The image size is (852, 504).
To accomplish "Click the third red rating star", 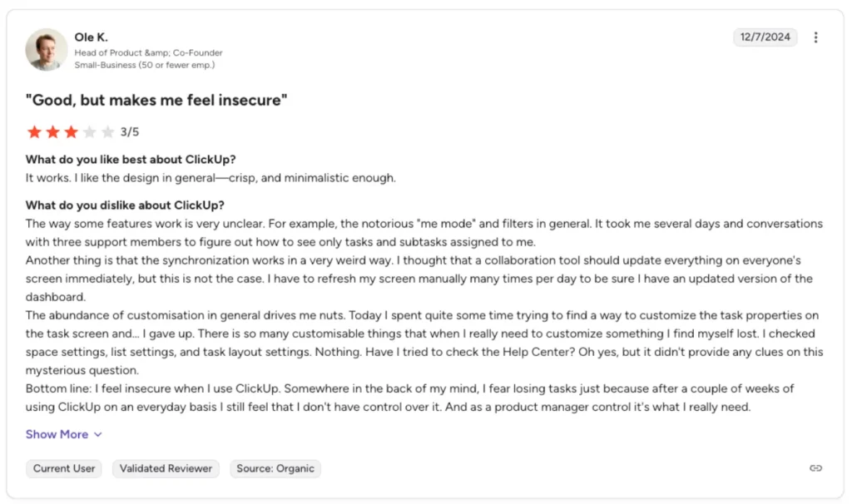I will point(72,131).
